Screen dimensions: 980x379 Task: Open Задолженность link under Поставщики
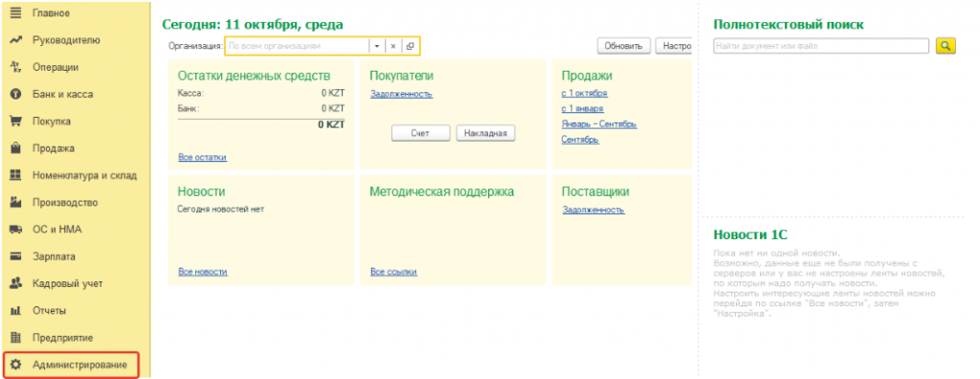pyautogui.click(x=593, y=210)
